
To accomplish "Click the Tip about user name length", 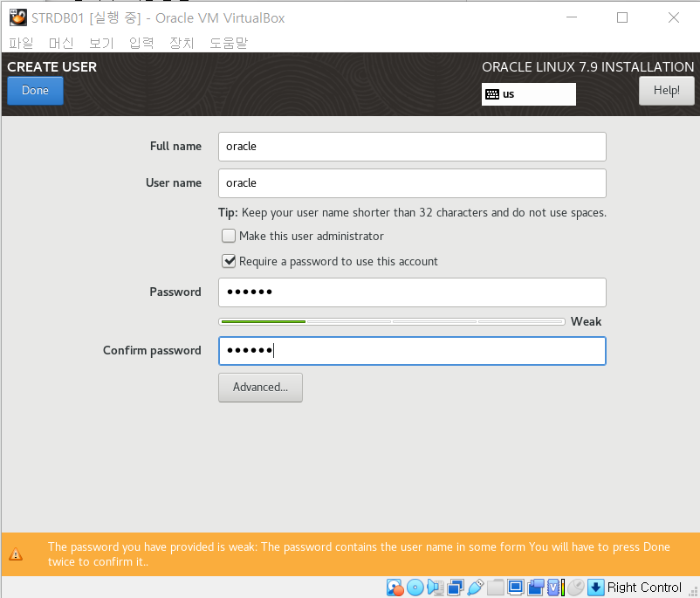I will click(x=412, y=213).
